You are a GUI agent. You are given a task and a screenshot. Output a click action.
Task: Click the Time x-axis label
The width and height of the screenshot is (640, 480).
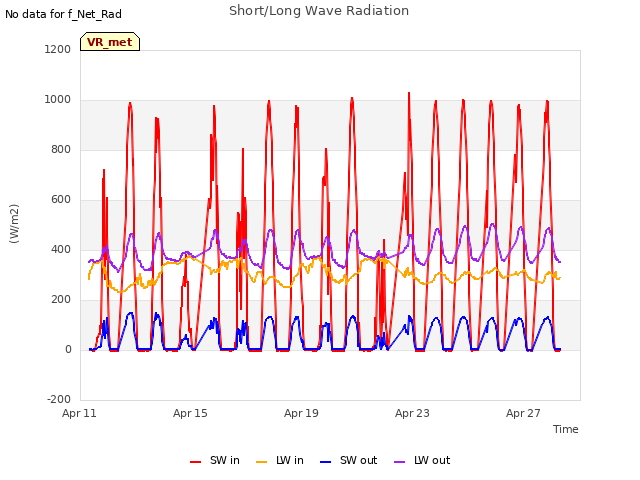tap(565, 429)
